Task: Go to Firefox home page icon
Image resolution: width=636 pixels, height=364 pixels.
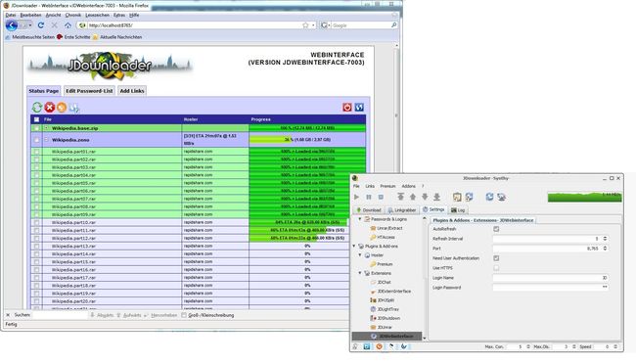Action: 68,25
